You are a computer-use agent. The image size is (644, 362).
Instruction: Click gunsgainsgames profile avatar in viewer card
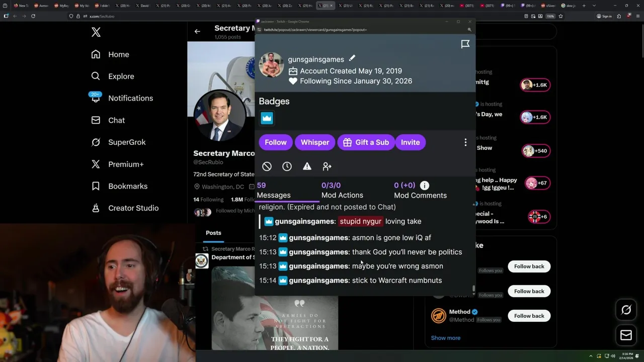[x=271, y=65]
